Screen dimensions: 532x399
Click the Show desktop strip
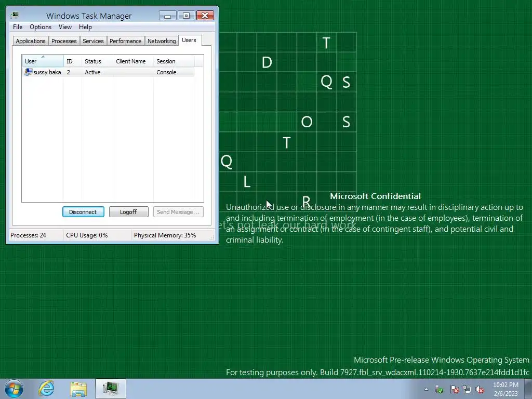point(529,389)
